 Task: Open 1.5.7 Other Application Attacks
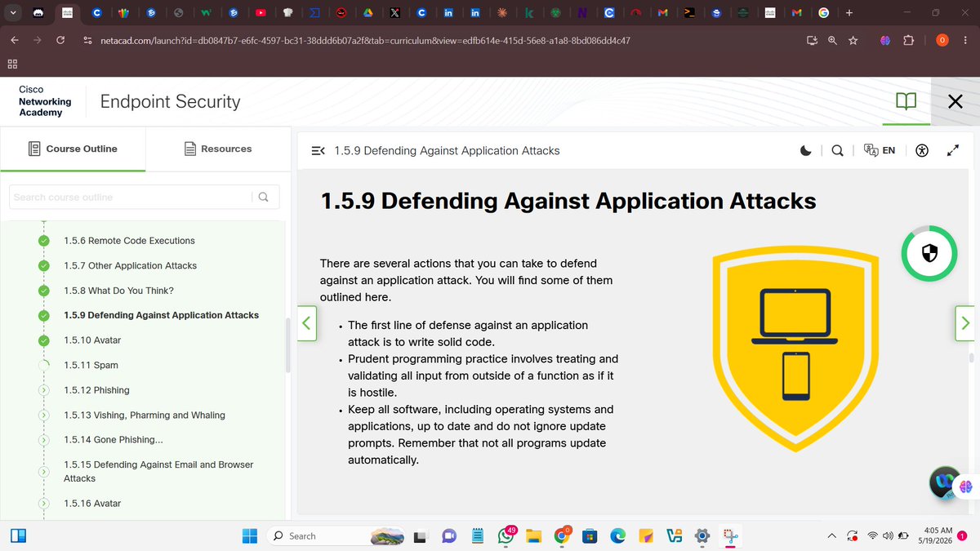click(x=130, y=265)
